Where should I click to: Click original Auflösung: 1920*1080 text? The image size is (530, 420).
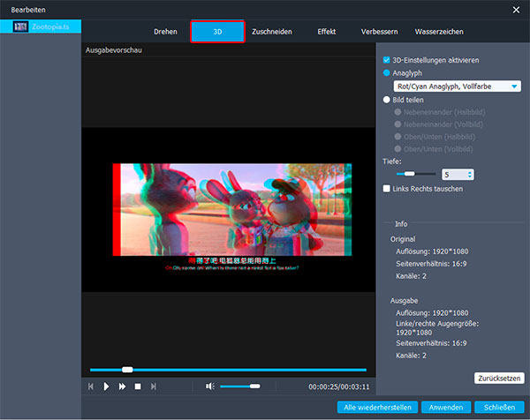(x=432, y=251)
